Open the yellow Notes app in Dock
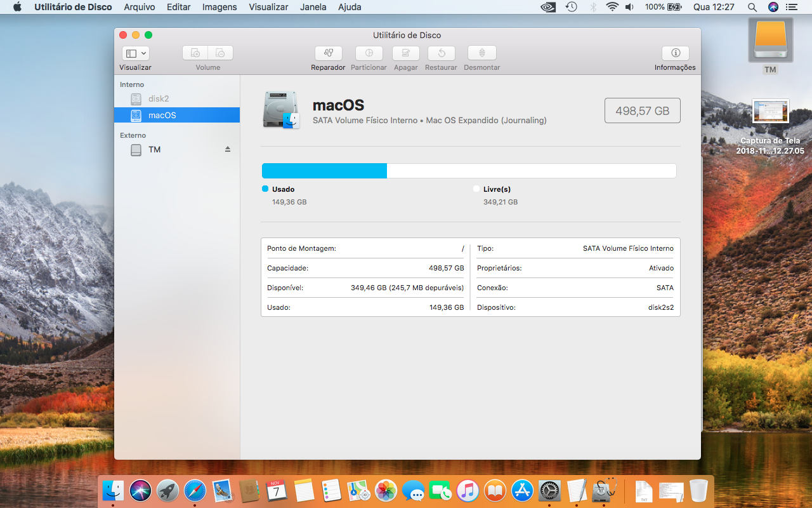The height and width of the screenshot is (508, 812). (x=304, y=490)
